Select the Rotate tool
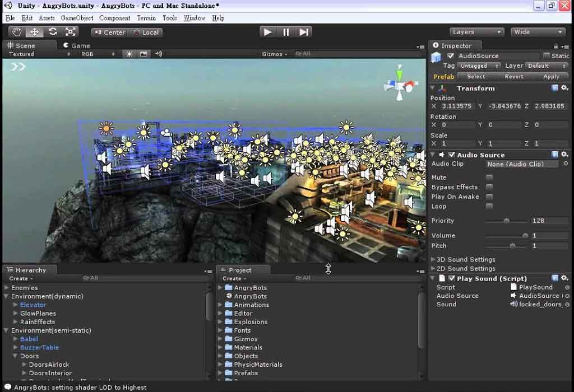574x392 pixels. 53,32
